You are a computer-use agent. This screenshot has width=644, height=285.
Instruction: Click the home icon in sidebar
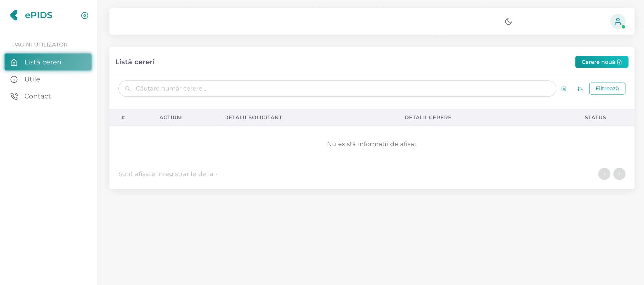coord(14,62)
